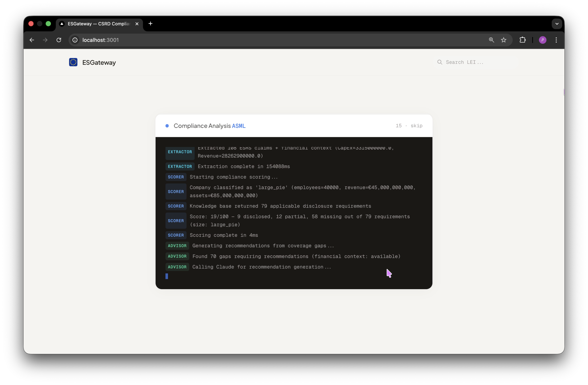
Task: Click the ESGateway brand name
Action: pyautogui.click(x=99, y=62)
